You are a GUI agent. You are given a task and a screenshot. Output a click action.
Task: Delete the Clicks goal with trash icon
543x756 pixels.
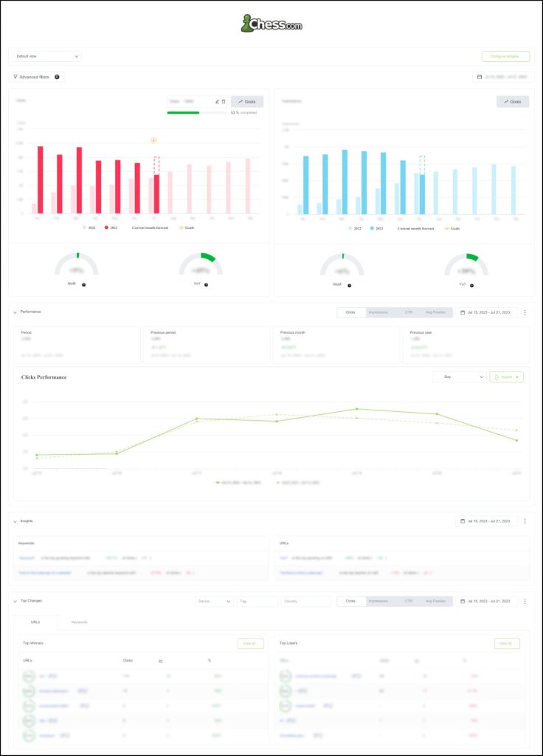coord(224,102)
